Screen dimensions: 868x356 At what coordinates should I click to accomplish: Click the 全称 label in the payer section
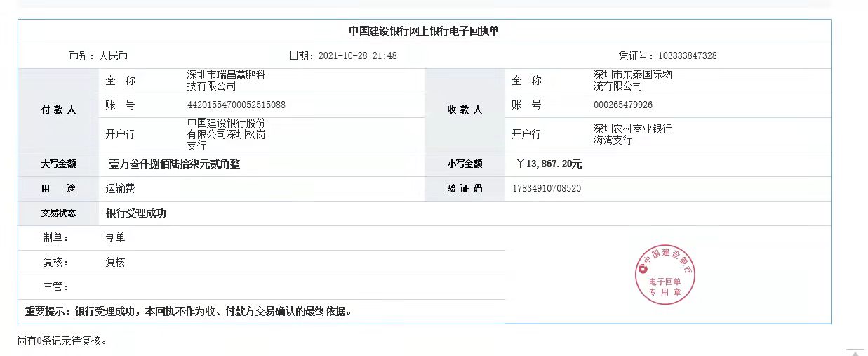click(121, 81)
